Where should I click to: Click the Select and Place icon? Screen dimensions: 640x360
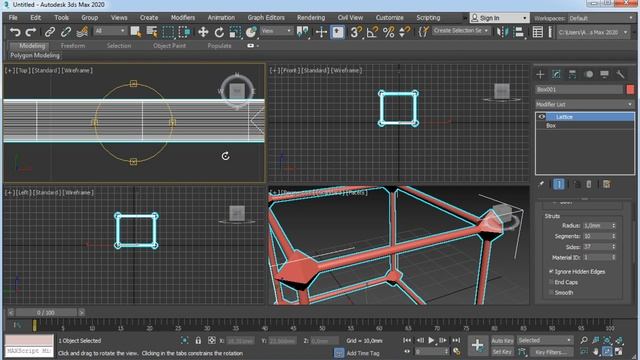coord(251,32)
